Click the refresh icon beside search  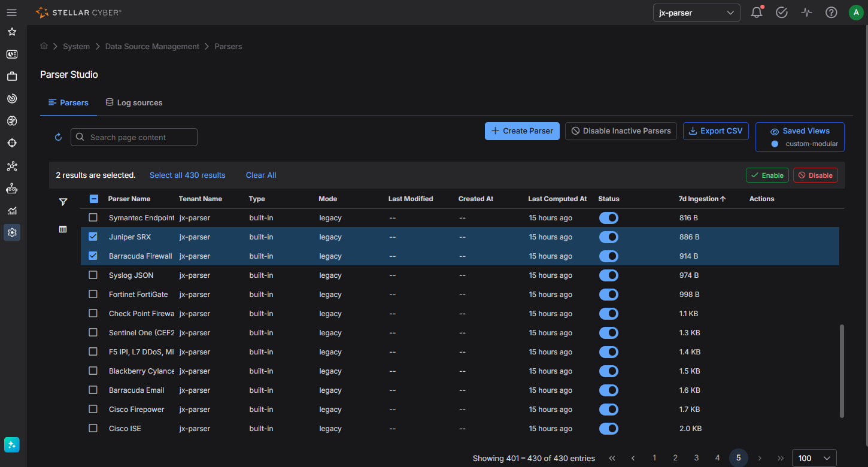click(x=58, y=137)
